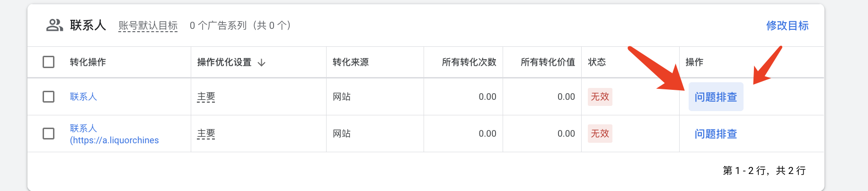Toggle the select-all header checkbox
Viewport: 868px width, 191px height.
[49, 62]
